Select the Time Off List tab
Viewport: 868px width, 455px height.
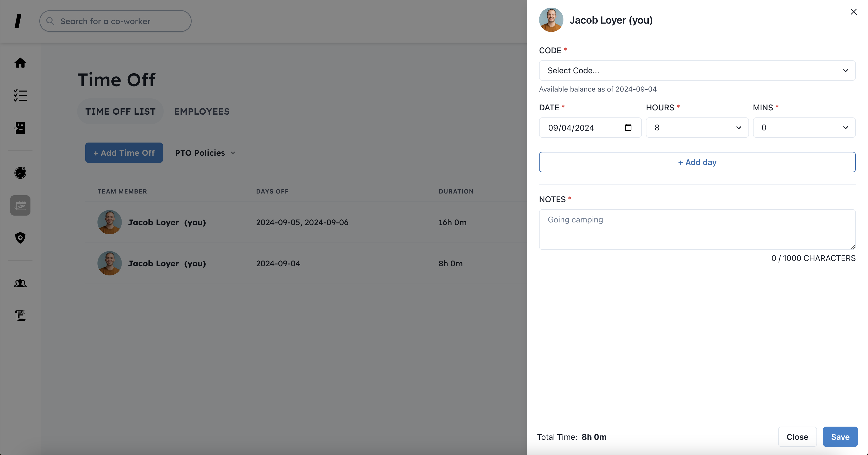(120, 112)
